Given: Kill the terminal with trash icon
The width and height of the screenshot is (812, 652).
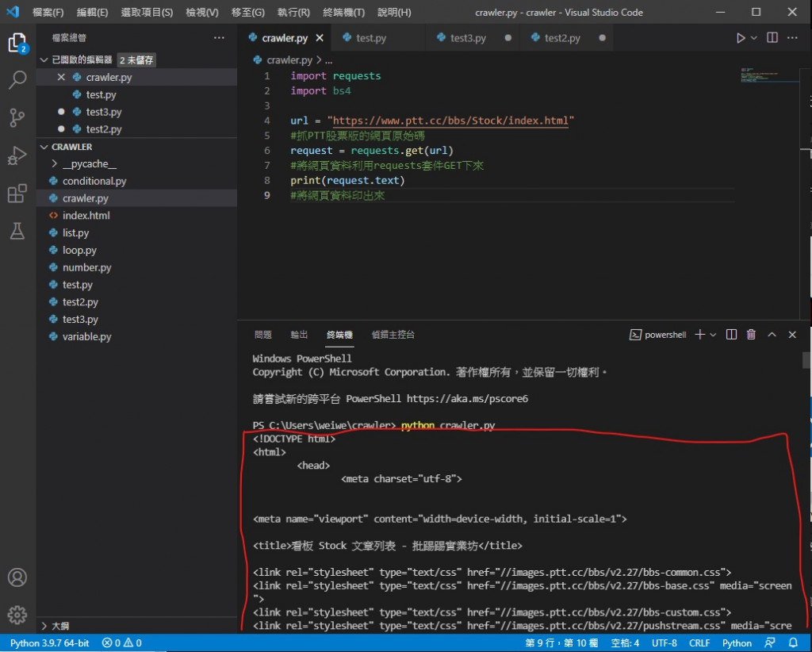Looking at the screenshot, I should (x=751, y=335).
